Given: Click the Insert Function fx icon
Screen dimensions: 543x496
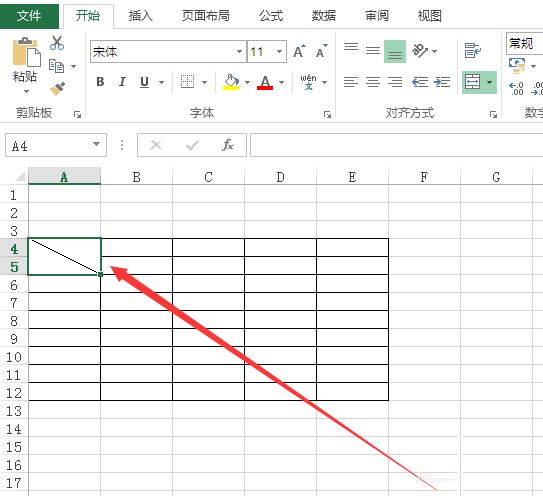Looking at the screenshot, I should pyautogui.click(x=228, y=145).
